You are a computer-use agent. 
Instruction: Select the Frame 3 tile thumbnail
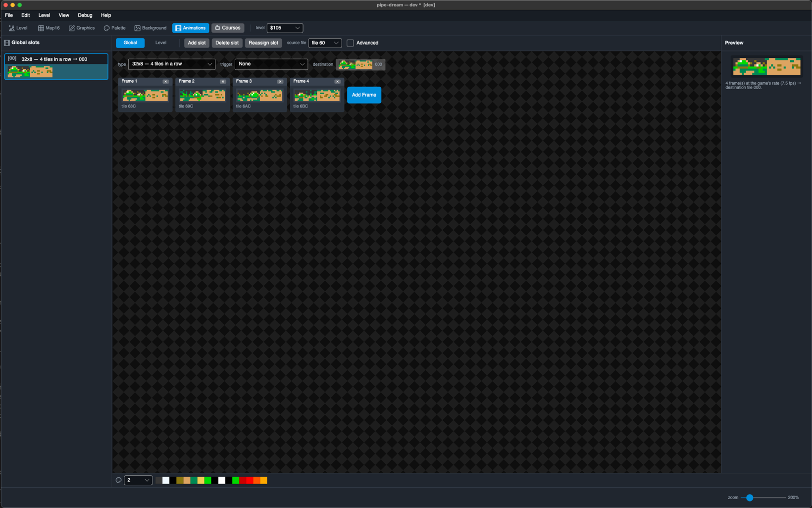pos(259,95)
